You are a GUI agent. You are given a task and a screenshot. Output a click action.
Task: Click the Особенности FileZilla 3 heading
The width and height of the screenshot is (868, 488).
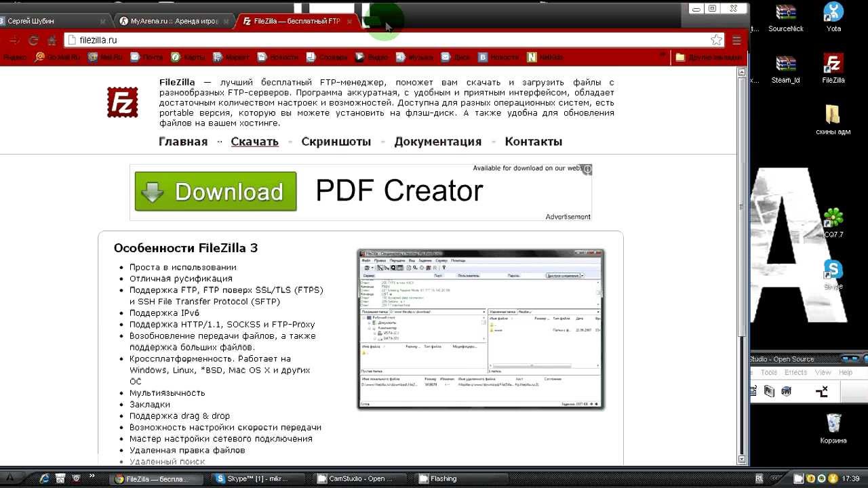[x=186, y=248]
